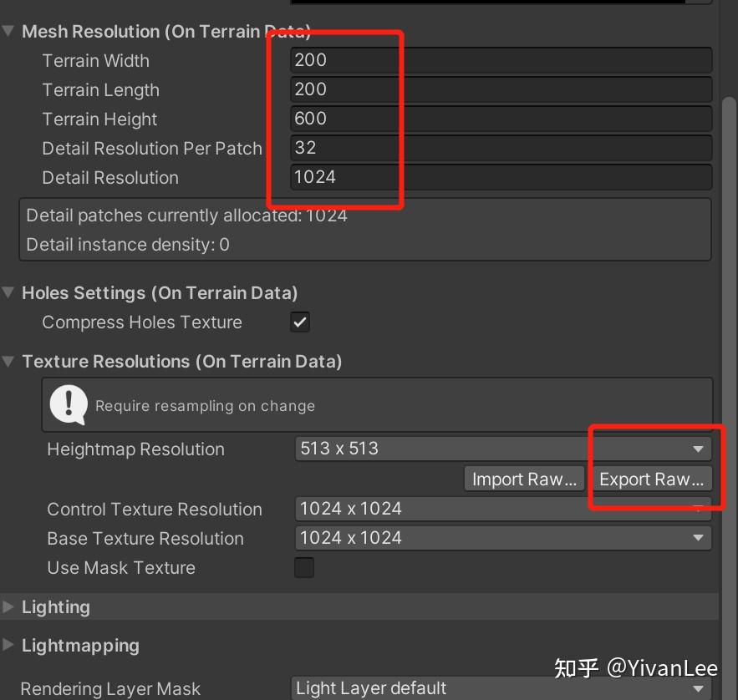Edit the Terrain Height value
The height and width of the screenshot is (700, 738).
tap(501, 119)
